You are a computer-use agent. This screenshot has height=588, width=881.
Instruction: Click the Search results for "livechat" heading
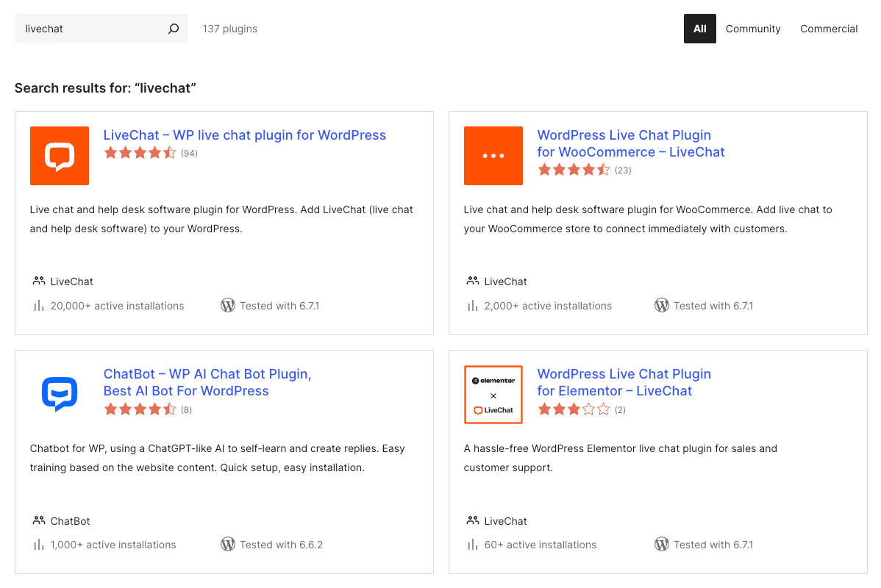(x=105, y=88)
